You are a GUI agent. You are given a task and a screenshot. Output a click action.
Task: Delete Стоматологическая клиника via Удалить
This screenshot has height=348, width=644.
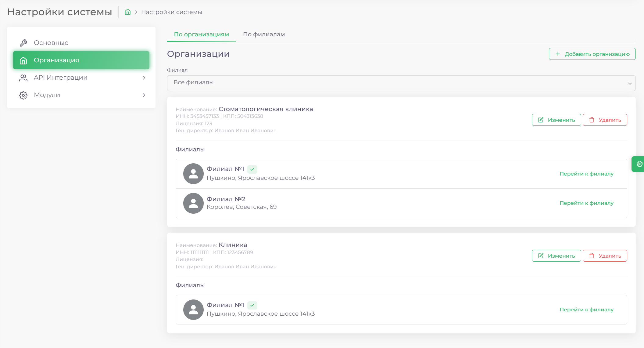coord(605,120)
